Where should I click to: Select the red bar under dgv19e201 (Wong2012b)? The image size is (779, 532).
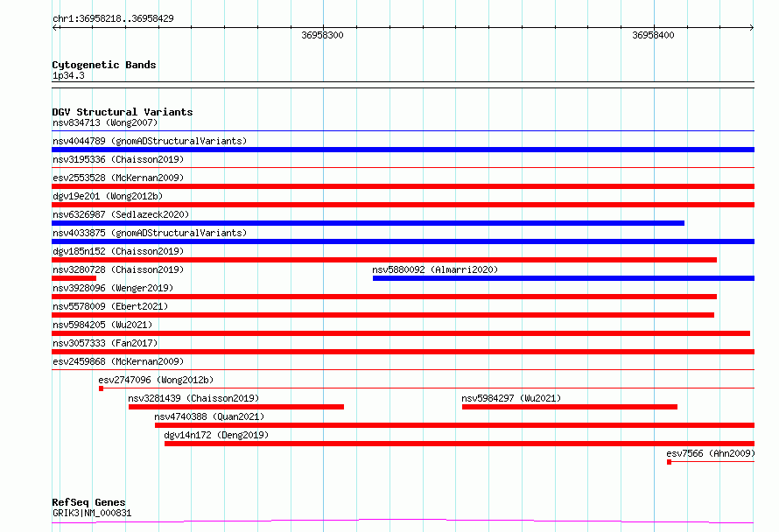[403, 205]
